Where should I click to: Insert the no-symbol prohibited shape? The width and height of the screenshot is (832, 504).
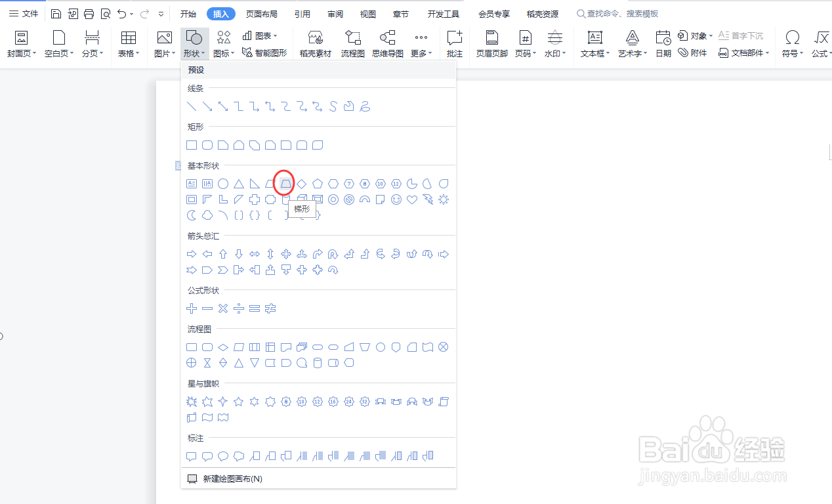pyautogui.click(x=349, y=199)
